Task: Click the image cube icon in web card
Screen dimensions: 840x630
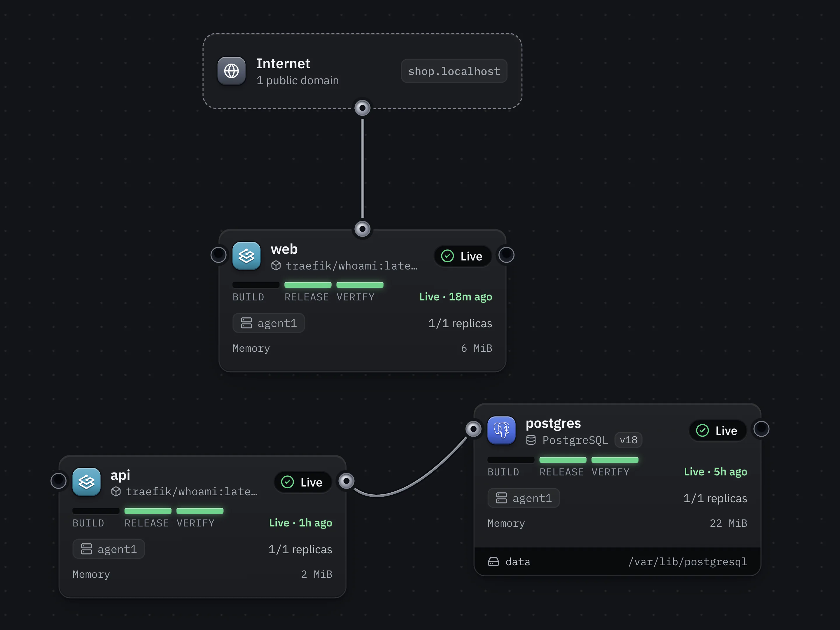Action: pos(276,266)
